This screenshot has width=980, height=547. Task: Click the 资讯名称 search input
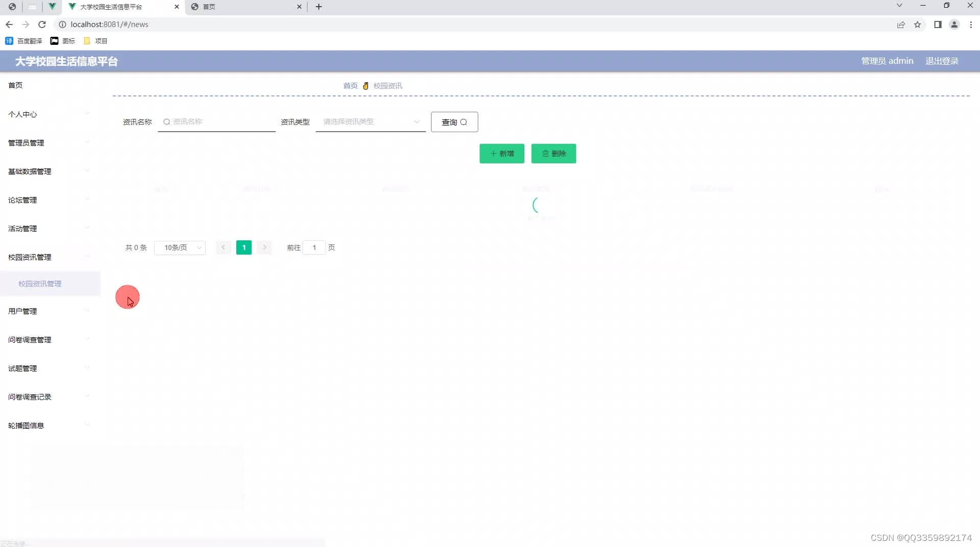pos(216,121)
